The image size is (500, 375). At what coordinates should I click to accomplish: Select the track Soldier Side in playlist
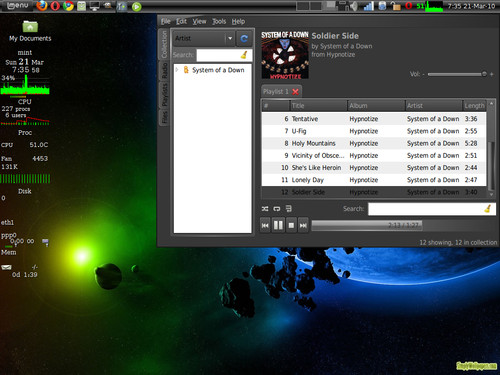coord(374,192)
